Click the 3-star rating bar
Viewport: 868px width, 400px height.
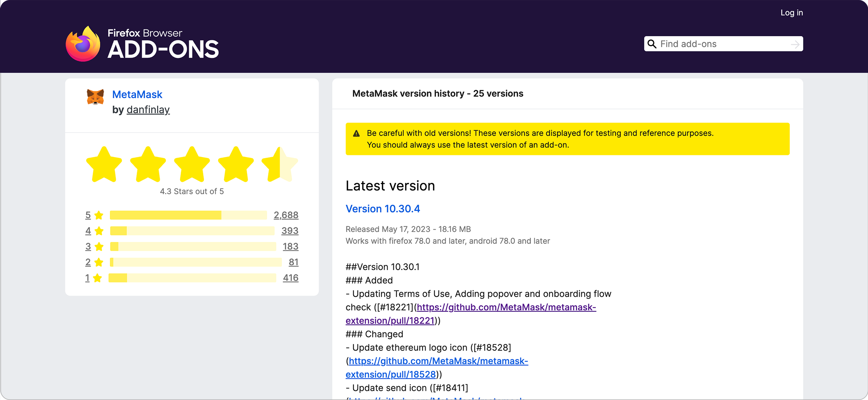[x=193, y=246]
